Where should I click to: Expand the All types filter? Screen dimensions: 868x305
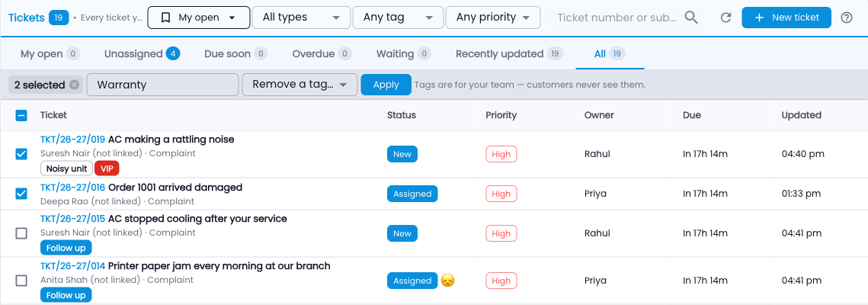click(301, 18)
